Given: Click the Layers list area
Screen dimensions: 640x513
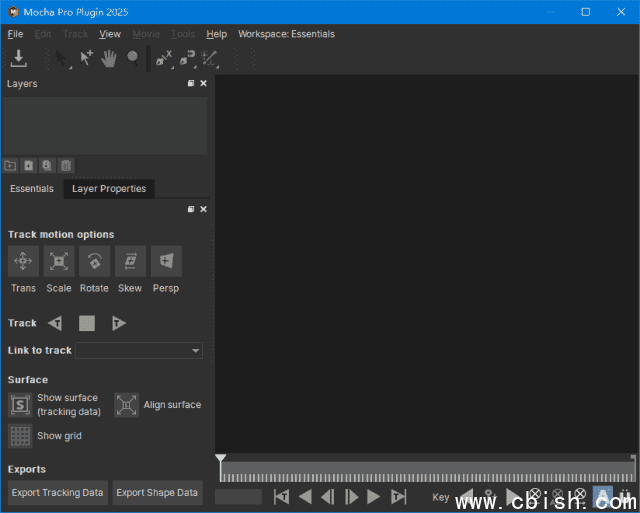Looking at the screenshot, I should click(105, 126).
